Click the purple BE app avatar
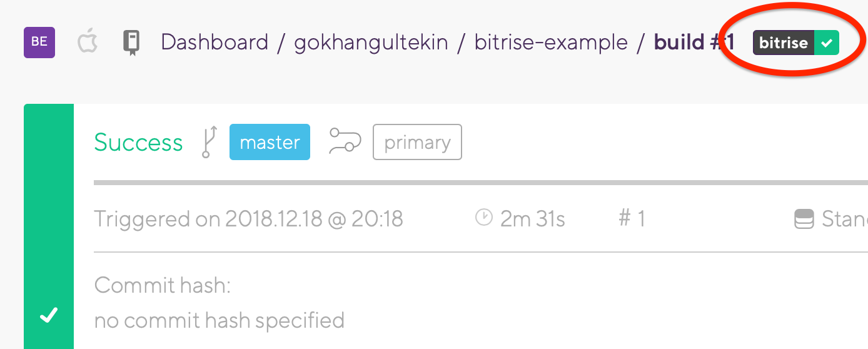The width and height of the screenshot is (868, 349). [x=39, y=43]
